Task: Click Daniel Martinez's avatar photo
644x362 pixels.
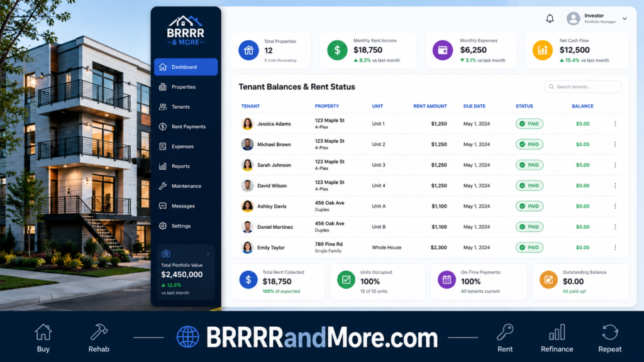Action: point(247,227)
